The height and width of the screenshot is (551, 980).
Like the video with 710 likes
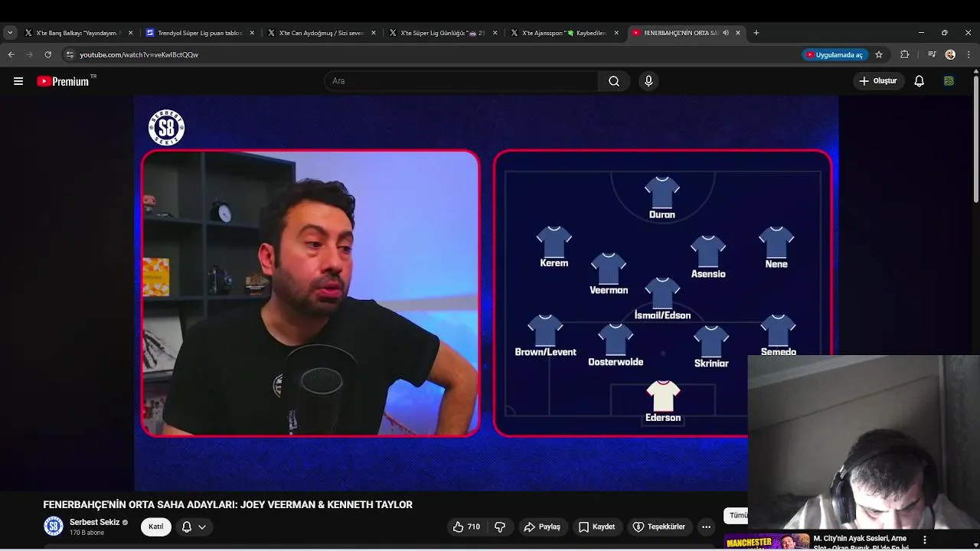(x=466, y=527)
